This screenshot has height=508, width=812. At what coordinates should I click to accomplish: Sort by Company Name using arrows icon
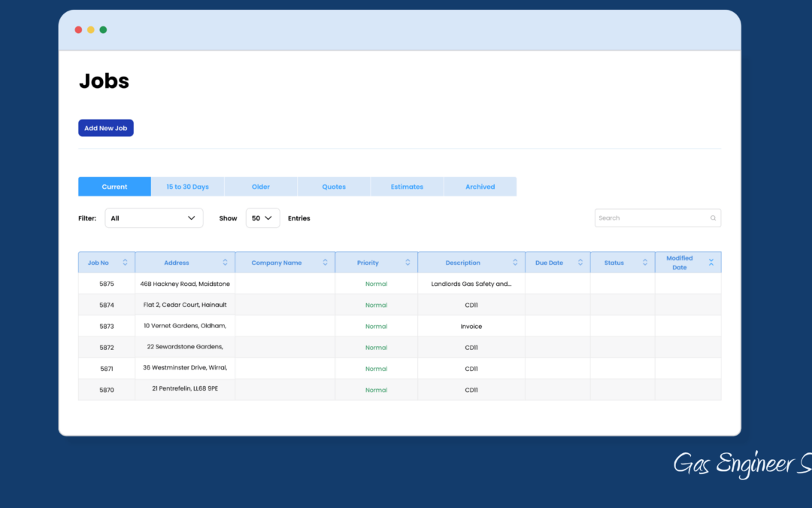coord(325,263)
